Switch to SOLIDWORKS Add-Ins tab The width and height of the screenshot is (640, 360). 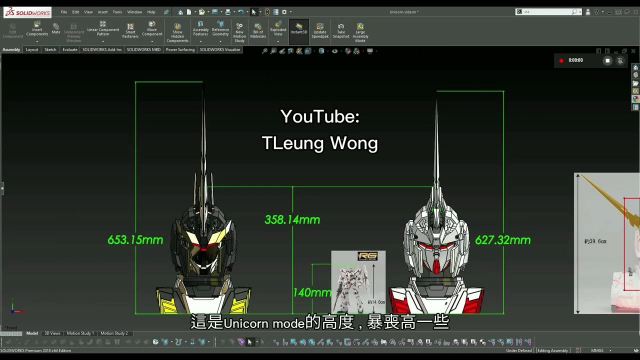[x=102, y=50]
